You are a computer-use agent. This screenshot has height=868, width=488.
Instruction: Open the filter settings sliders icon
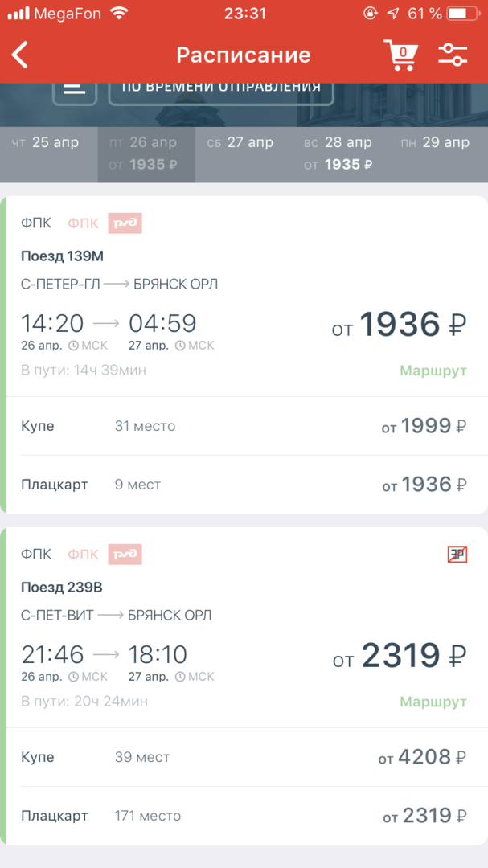click(453, 55)
